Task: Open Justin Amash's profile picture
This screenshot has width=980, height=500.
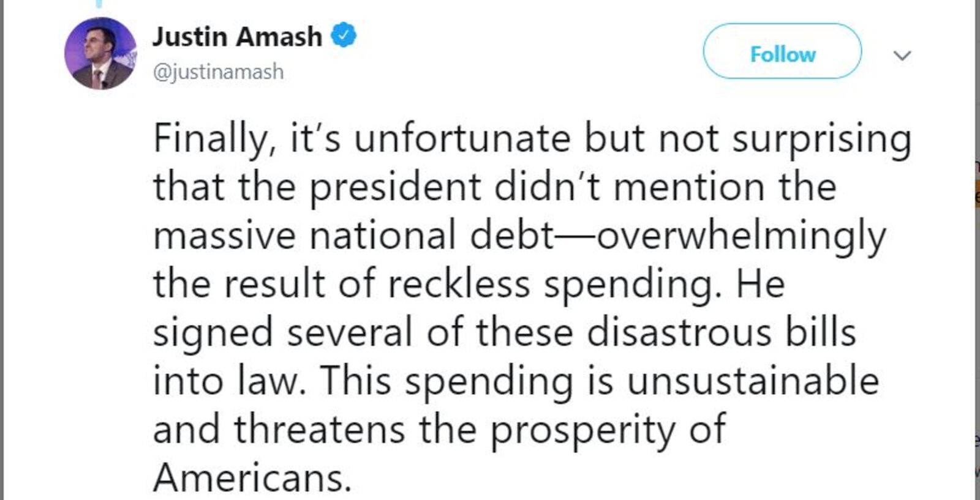Action: pos(100,53)
